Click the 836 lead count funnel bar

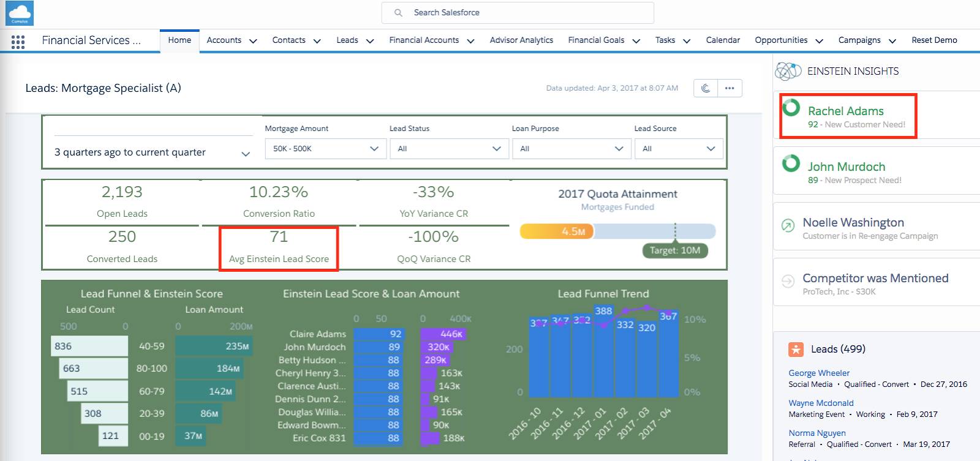(x=89, y=346)
